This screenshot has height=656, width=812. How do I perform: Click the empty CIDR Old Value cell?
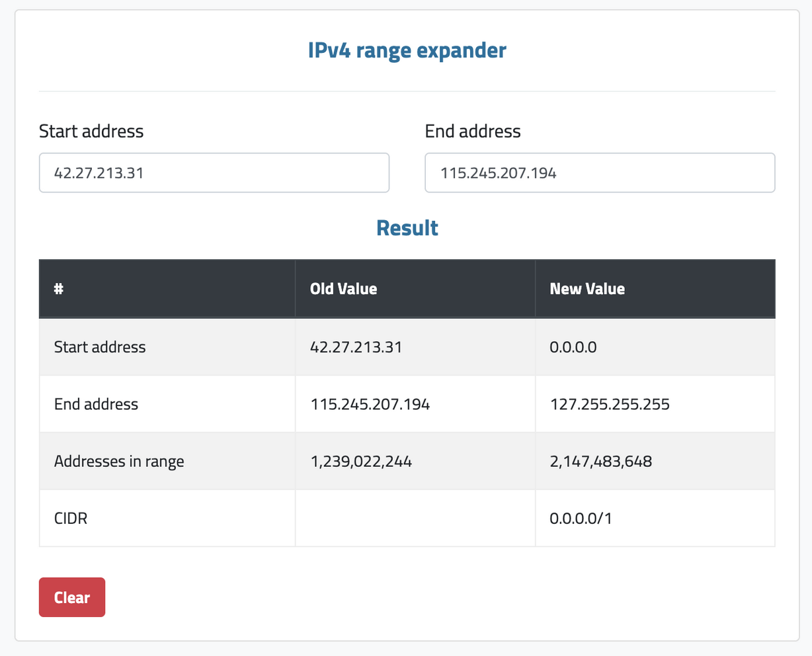click(415, 518)
